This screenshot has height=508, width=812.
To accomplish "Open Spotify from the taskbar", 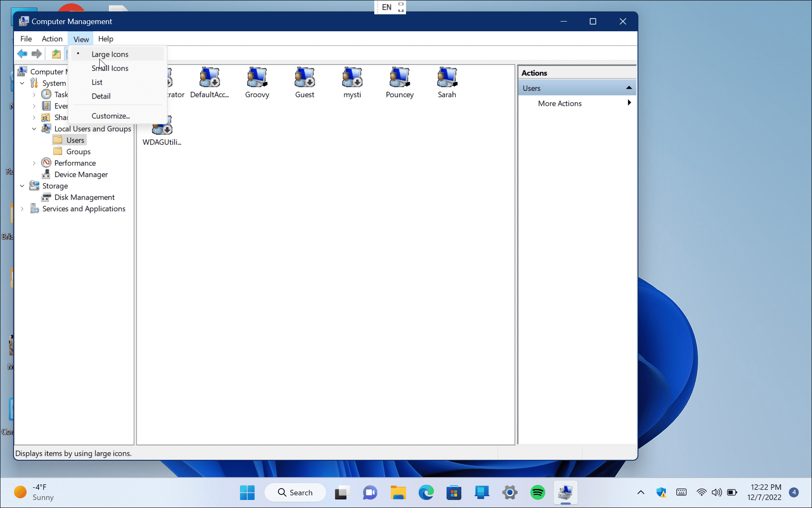I will click(537, 492).
